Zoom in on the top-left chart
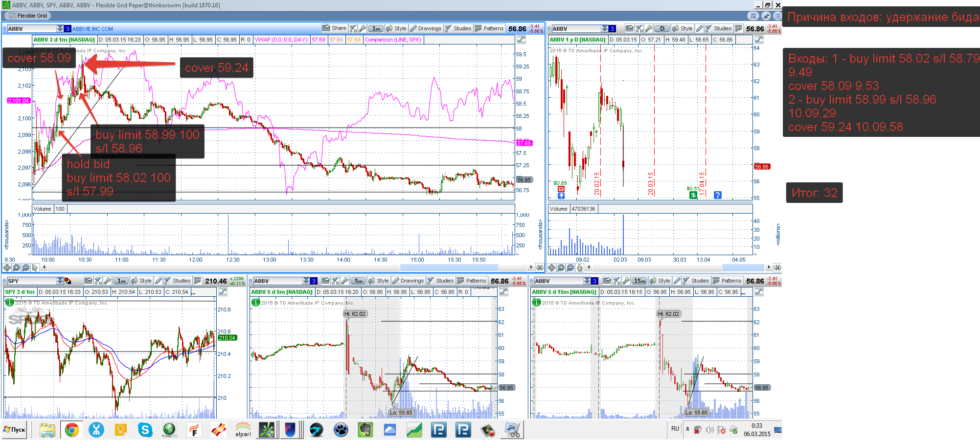Screen dimensions: 980x440 click(x=16, y=267)
